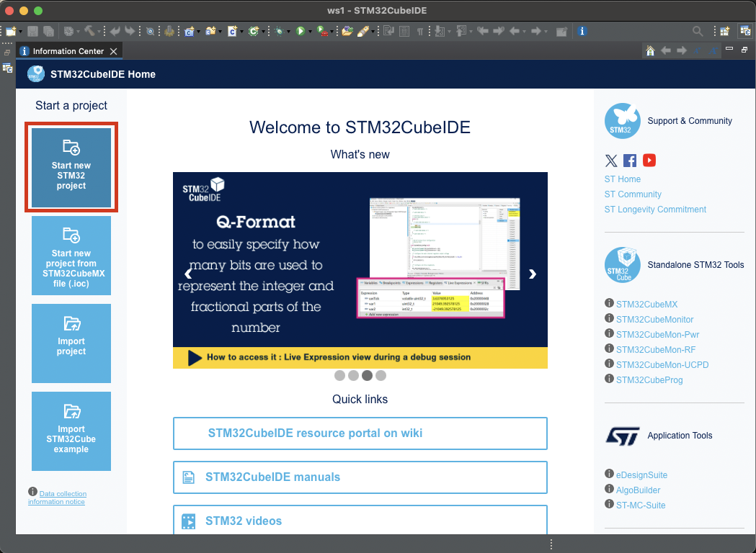Click the Pin Editor toolbar icon

pyautogui.click(x=561, y=31)
